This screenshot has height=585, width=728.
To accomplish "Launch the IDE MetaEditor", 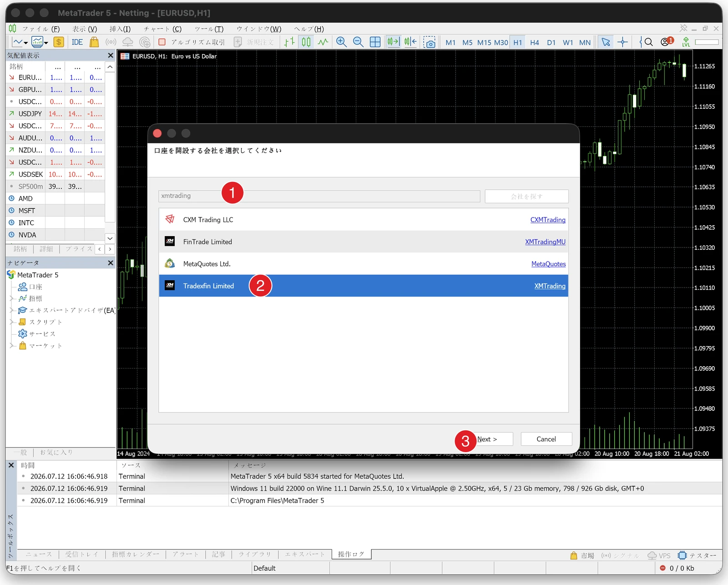I will (x=77, y=42).
